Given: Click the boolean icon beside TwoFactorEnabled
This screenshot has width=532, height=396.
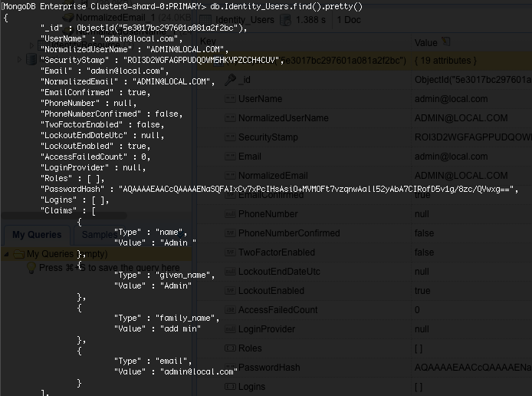Looking at the screenshot, I should (x=230, y=252).
